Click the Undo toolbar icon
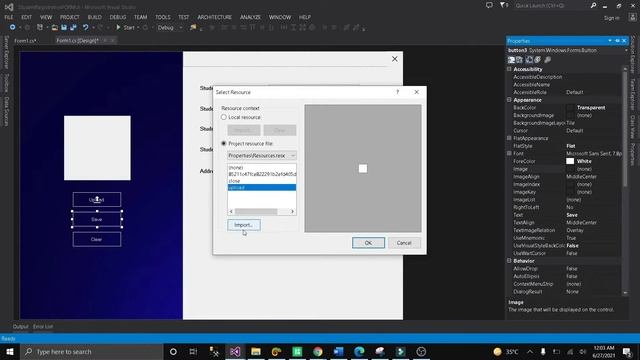The height and width of the screenshot is (360, 640). [x=85, y=27]
